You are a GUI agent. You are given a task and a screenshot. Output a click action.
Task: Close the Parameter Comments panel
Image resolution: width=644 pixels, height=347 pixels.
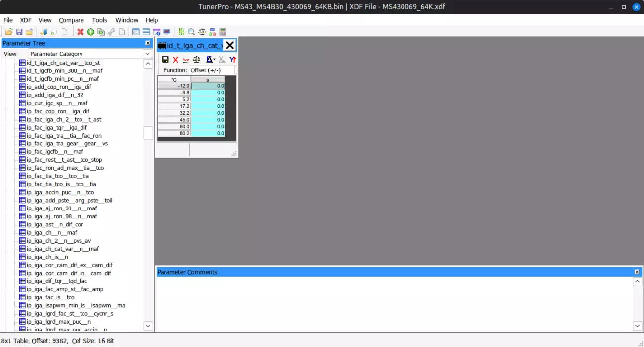637,272
